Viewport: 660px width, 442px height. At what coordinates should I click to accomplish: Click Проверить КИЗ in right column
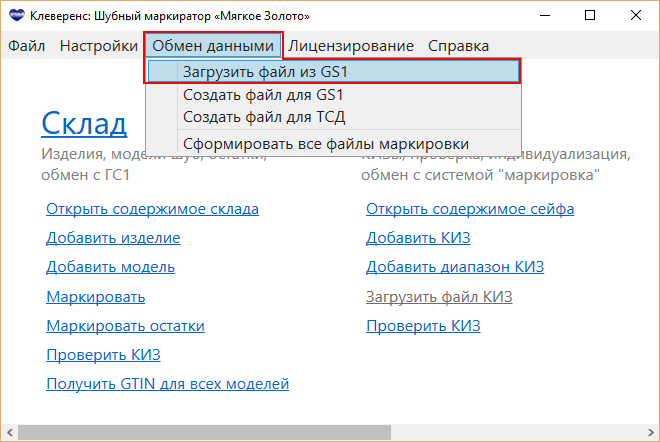point(423,326)
